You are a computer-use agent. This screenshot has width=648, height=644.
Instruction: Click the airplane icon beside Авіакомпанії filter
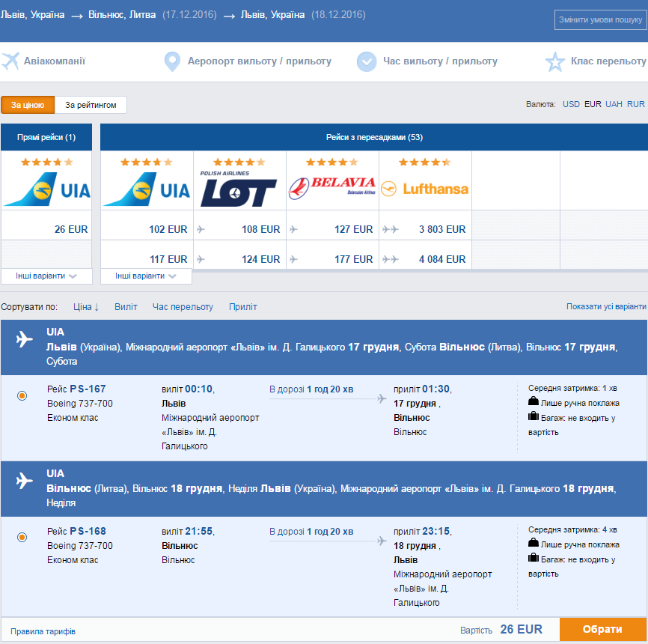click(x=10, y=61)
